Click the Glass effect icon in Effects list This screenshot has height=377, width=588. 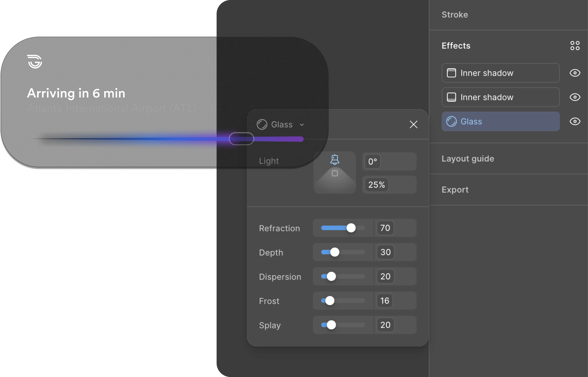point(451,122)
